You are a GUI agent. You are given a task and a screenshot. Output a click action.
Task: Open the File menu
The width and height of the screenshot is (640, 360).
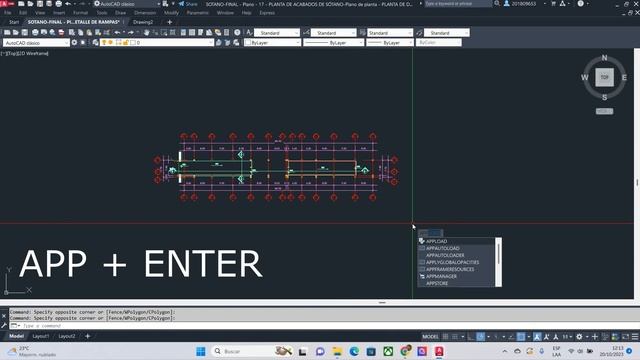pos(8,13)
